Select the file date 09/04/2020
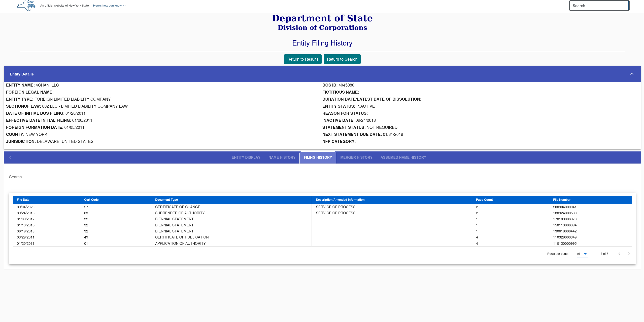This screenshot has height=322, width=644. tap(26, 207)
